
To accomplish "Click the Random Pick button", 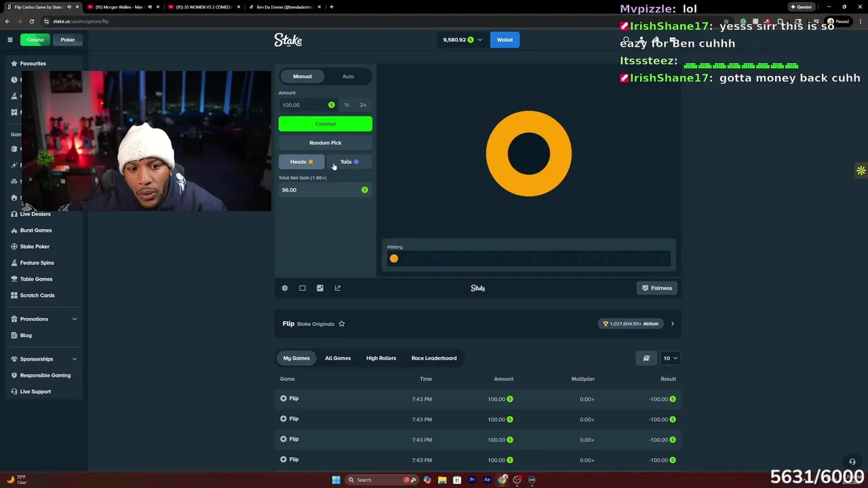I will [x=325, y=143].
